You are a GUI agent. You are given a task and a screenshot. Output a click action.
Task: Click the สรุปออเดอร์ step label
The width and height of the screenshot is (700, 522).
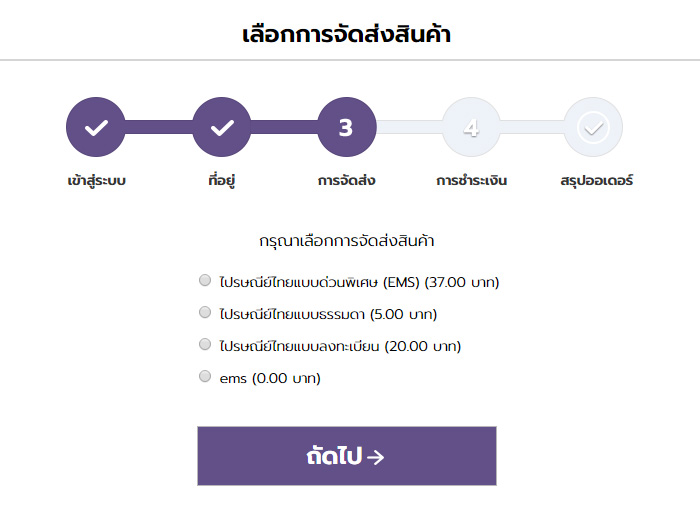click(x=596, y=181)
